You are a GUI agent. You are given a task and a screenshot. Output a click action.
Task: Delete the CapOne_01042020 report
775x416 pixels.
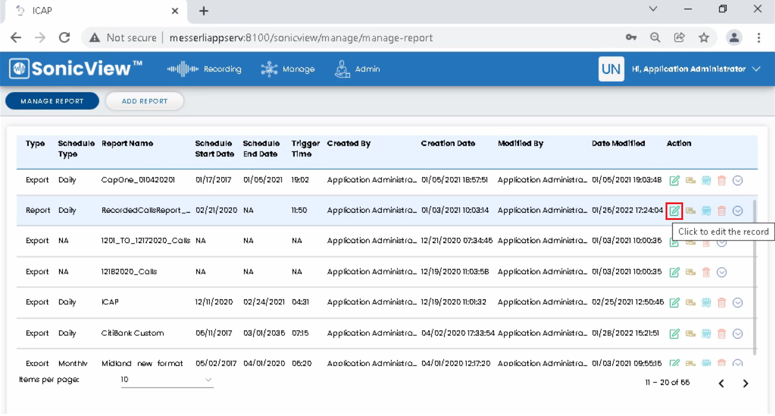[x=722, y=181]
